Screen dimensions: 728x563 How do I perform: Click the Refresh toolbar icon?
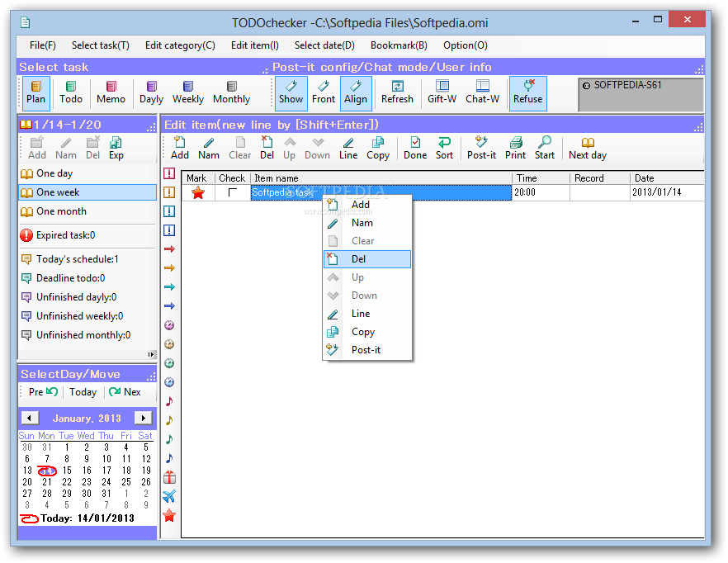[398, 93]
